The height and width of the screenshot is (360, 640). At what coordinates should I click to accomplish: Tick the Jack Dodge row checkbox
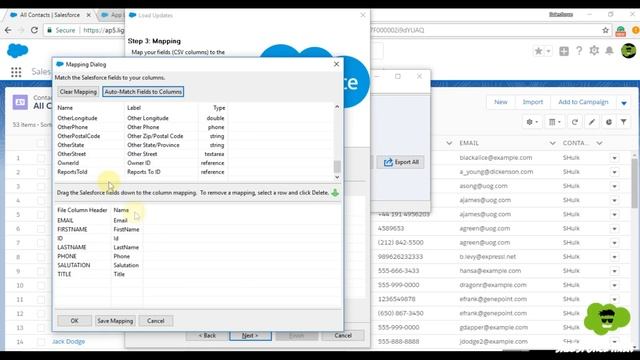tap(41, 342)
